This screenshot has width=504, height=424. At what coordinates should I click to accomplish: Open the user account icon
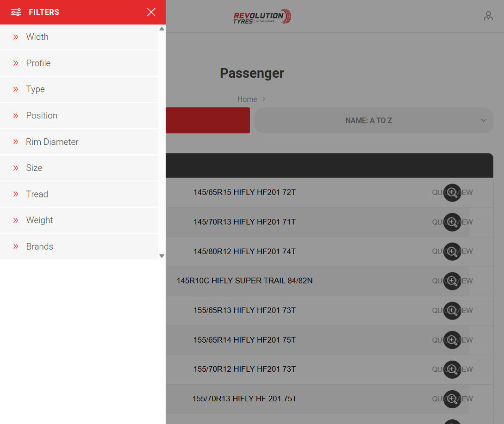click(x=488, y=16)
